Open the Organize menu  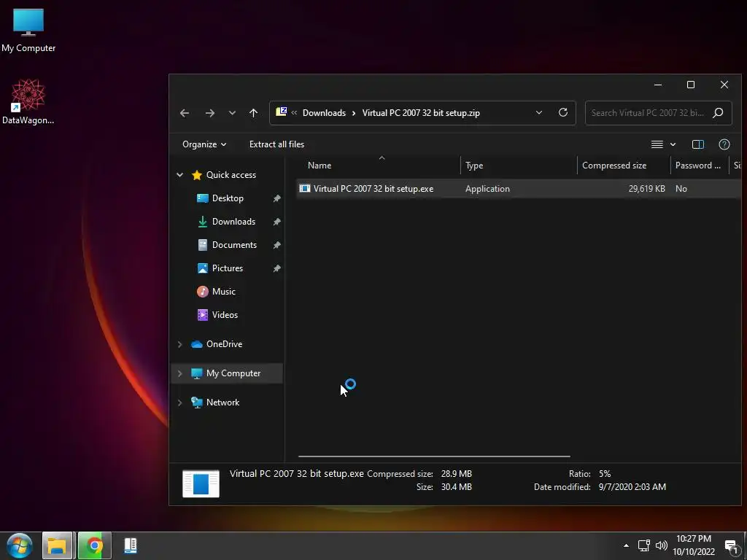click(x=204, y=144)
